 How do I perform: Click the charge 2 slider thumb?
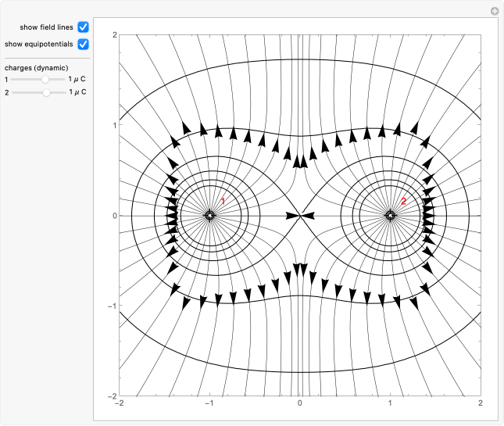(47, 92)
